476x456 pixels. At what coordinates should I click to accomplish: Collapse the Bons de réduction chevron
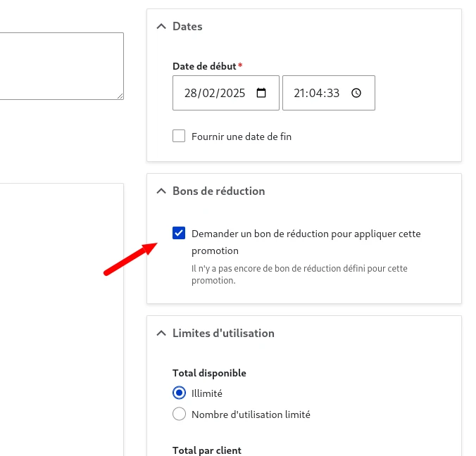pyautogui.click(x=161, y=191)
